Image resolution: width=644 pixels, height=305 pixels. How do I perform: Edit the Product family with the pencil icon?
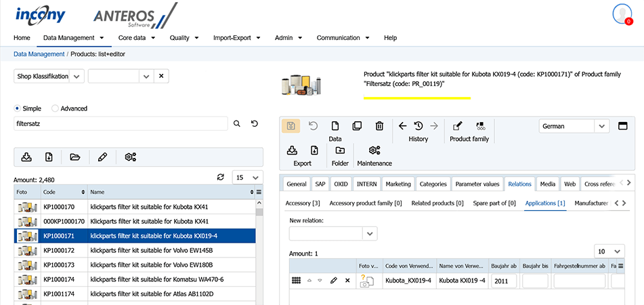click(x=457, y=126)
